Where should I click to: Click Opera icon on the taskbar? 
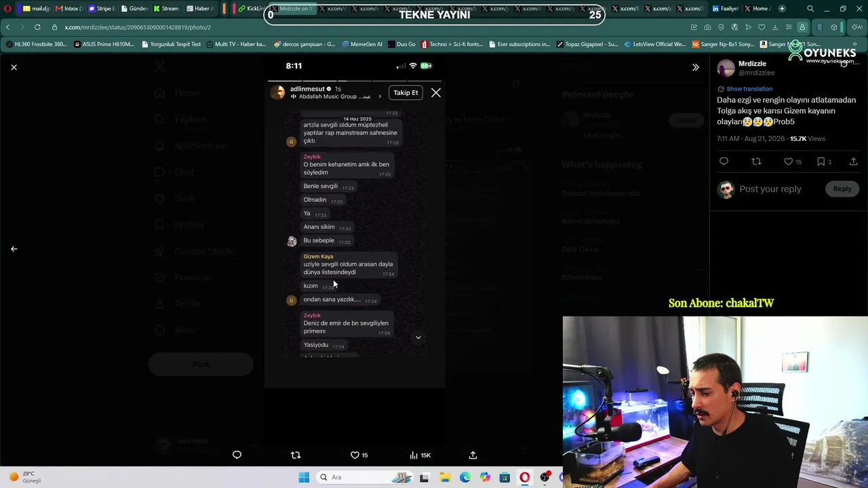coord(525,477)
